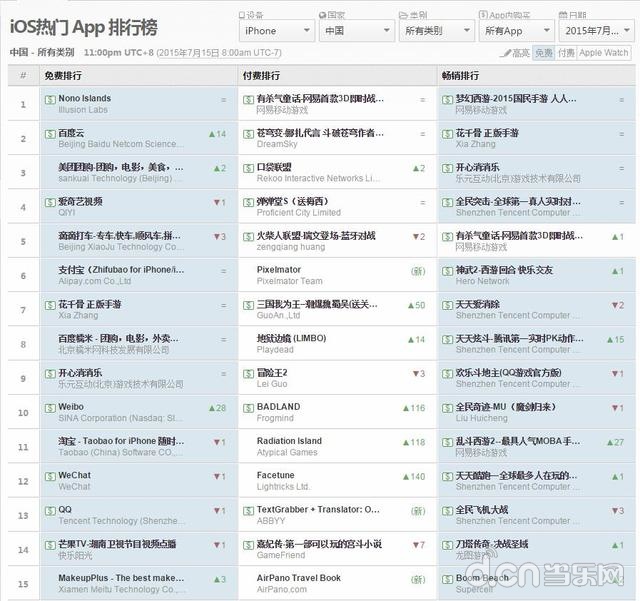The height and width of the screenshot is (601, 640).
Task: Open 梦幻西游 in grossing ranking
Action: [516, 98]
